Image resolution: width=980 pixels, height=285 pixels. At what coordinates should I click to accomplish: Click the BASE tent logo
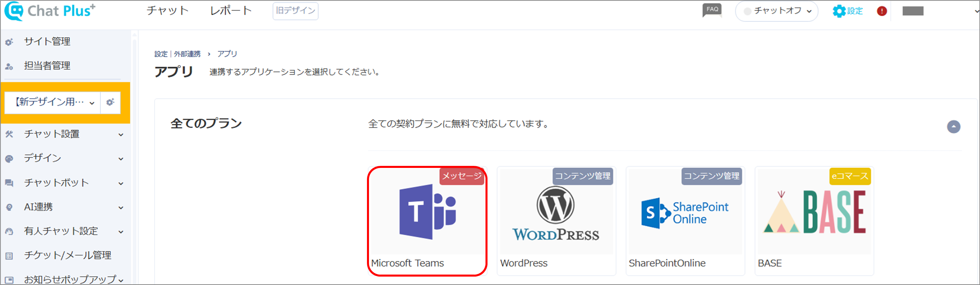tap(814, 212)
